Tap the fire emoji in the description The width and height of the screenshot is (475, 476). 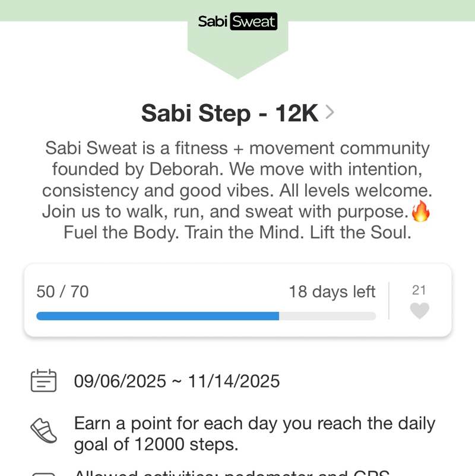point(420,212)
